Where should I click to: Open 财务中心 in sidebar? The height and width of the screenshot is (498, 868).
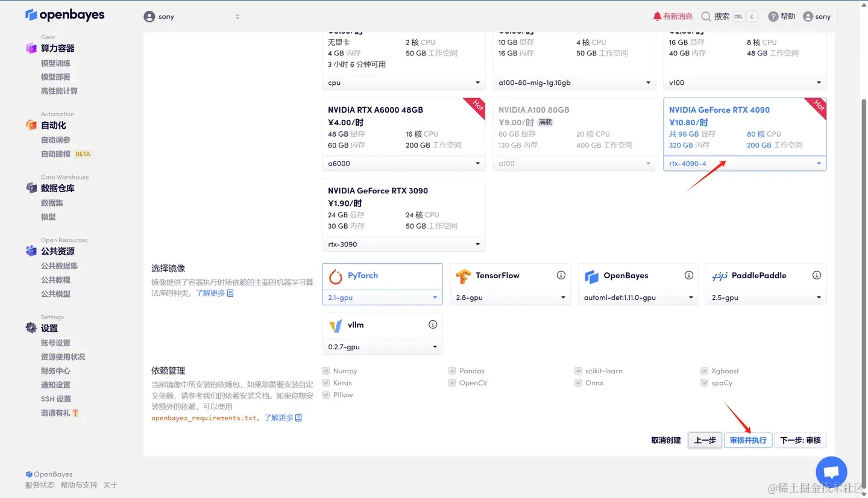pyautogui.click(x=55, y=371)
